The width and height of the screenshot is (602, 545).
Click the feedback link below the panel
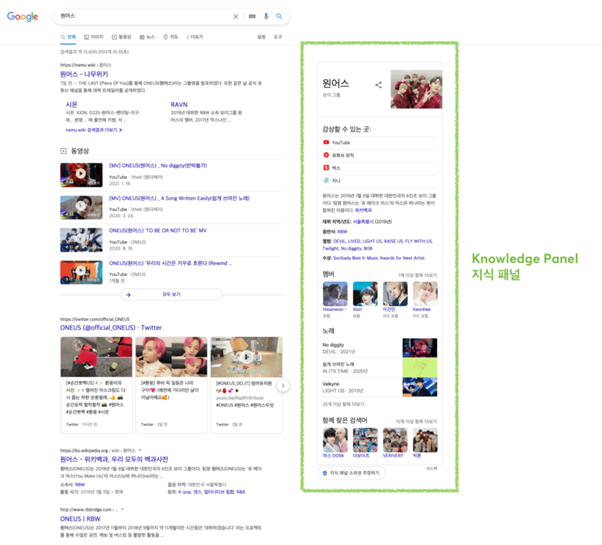pyautogui.click(x=432, y=468)
